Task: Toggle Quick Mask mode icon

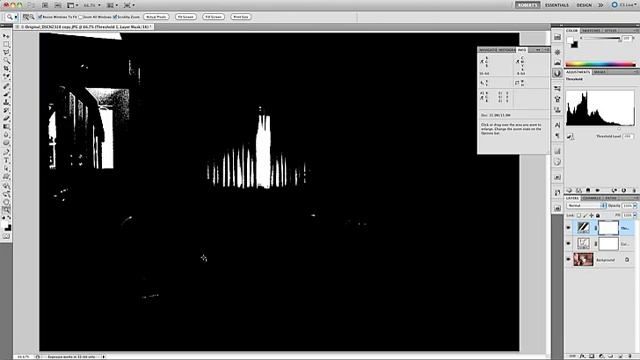Action: (7, 236)
